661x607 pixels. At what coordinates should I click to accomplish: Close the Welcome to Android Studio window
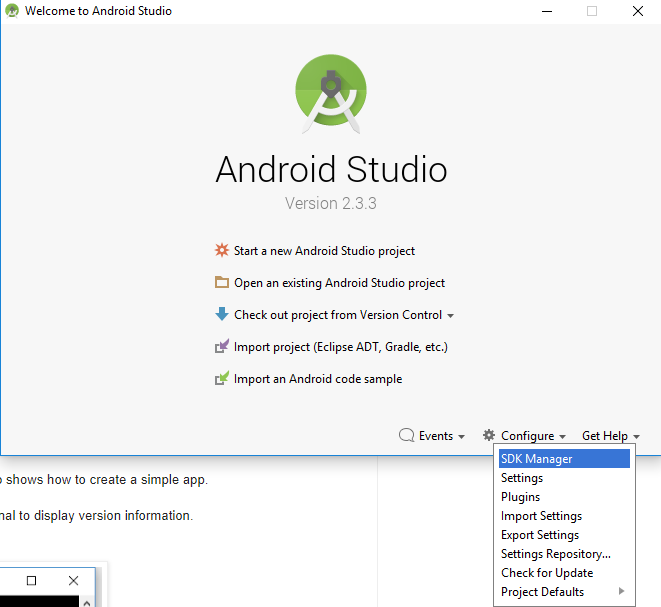638,11
